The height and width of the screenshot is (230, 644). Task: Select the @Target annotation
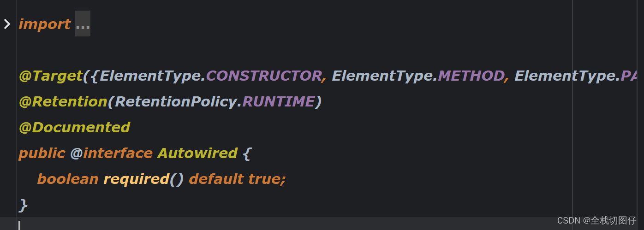tap(50, 76)
